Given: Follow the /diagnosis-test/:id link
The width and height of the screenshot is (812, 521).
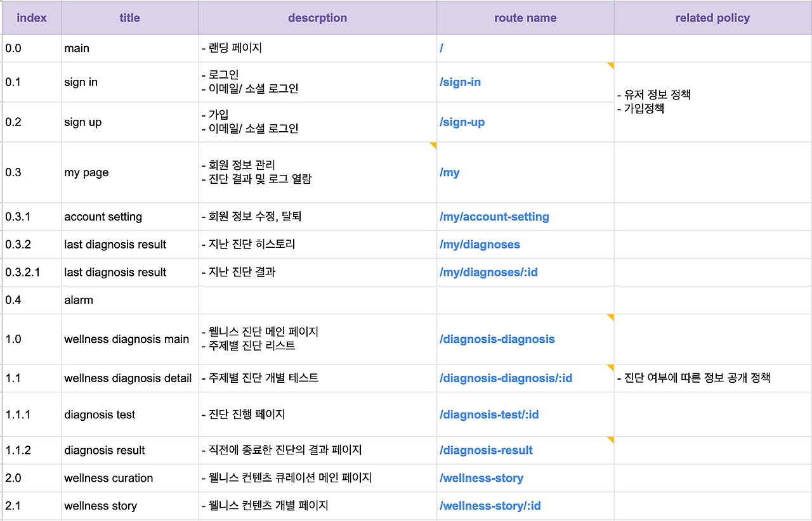Looking at the screenshot, I should coord(489,415).
